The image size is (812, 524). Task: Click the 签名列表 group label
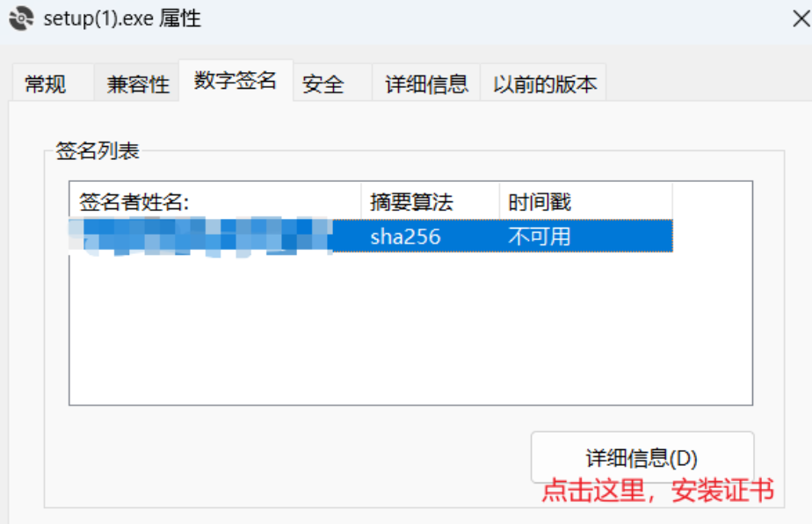pyautogui.click(x=98, y=150)
